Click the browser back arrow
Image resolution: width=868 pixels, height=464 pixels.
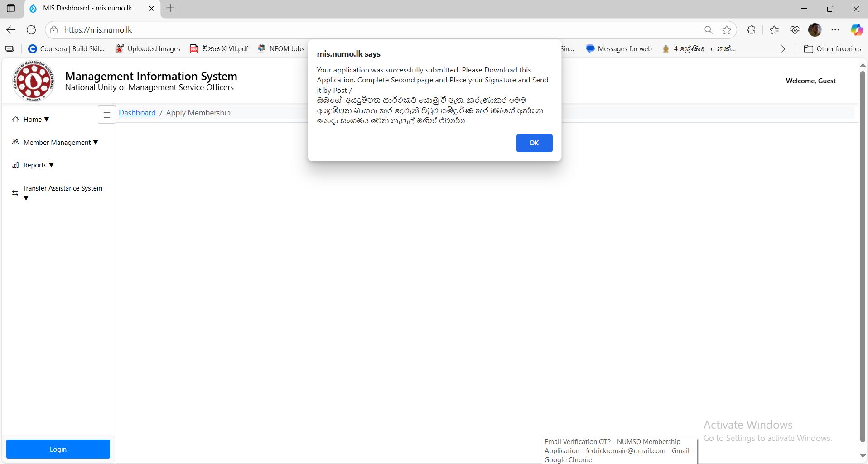[x=11, y=30]
